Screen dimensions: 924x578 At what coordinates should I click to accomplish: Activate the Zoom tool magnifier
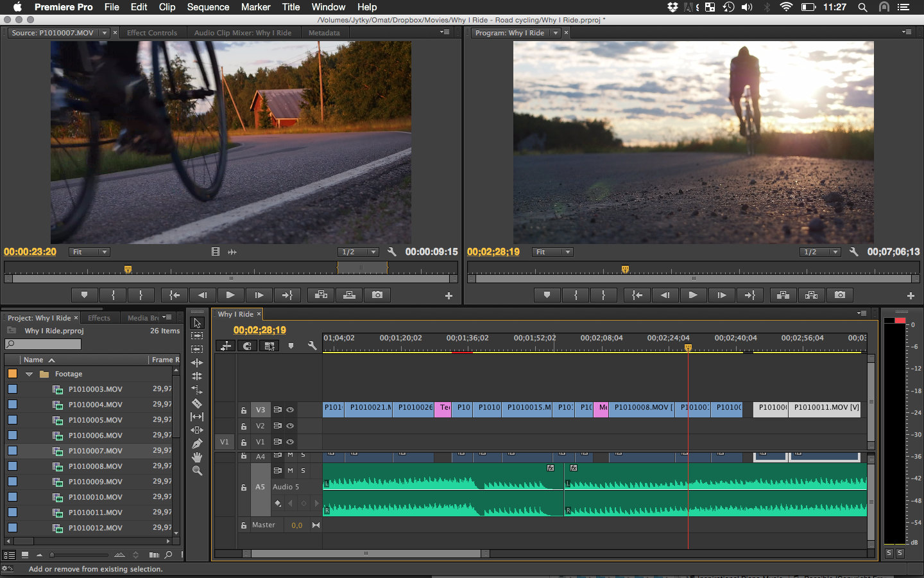[197, 471]
